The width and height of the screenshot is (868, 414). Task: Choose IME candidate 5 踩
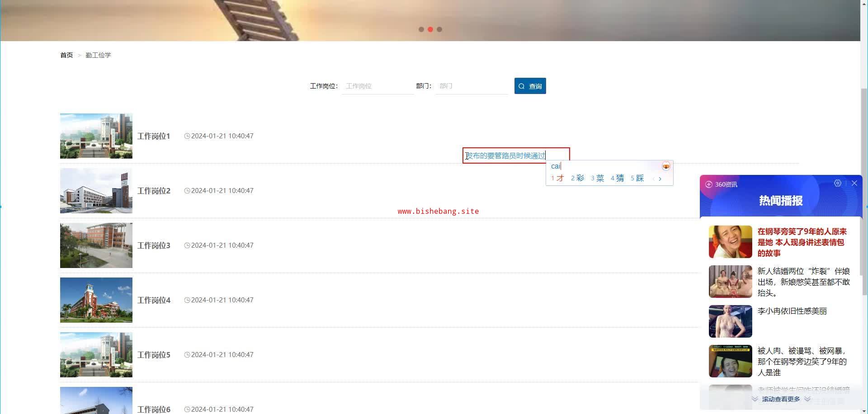tap(637, 178)
